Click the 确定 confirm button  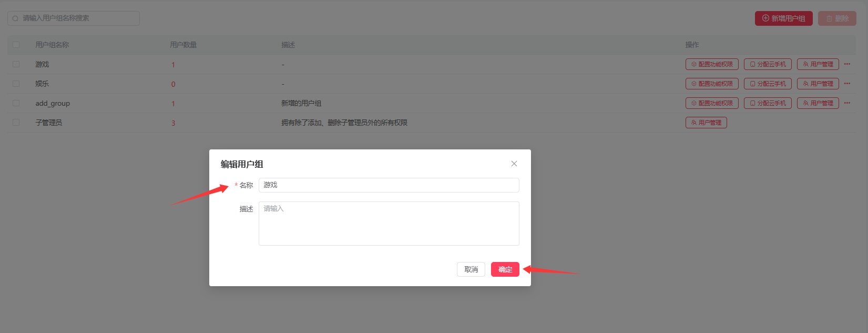pos(505,269)
